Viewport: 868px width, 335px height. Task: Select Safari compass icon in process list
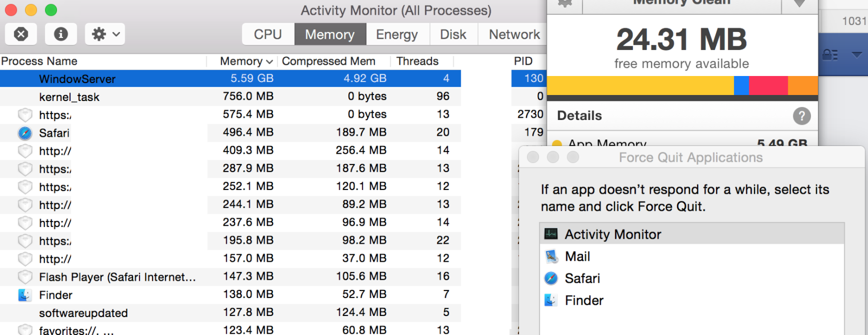click(x=25, y=133)
